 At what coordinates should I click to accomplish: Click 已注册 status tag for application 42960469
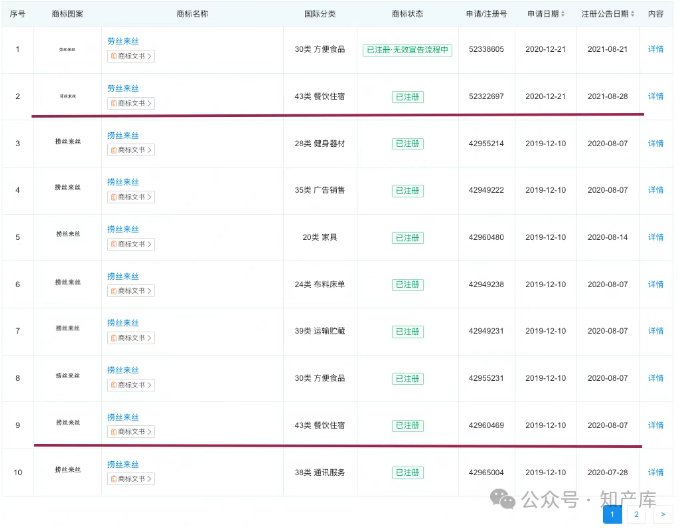[x=407, y=425]
